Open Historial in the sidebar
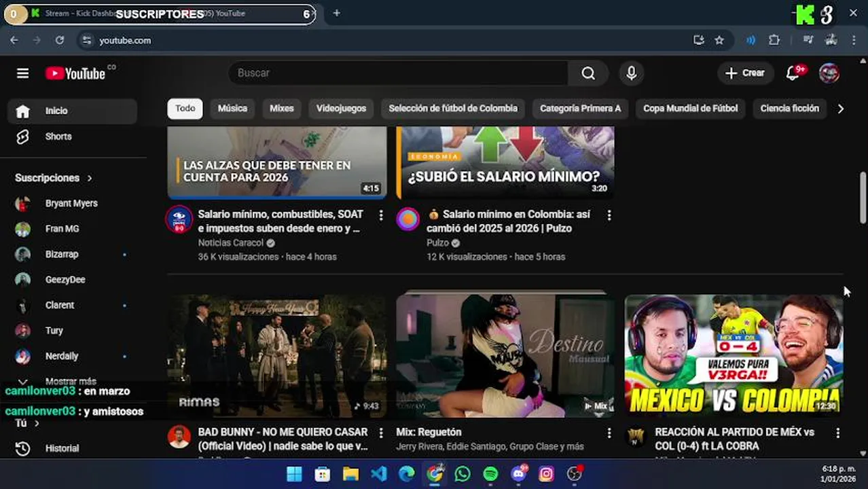Screen dimensions: 868x489 tap(72, 448)
